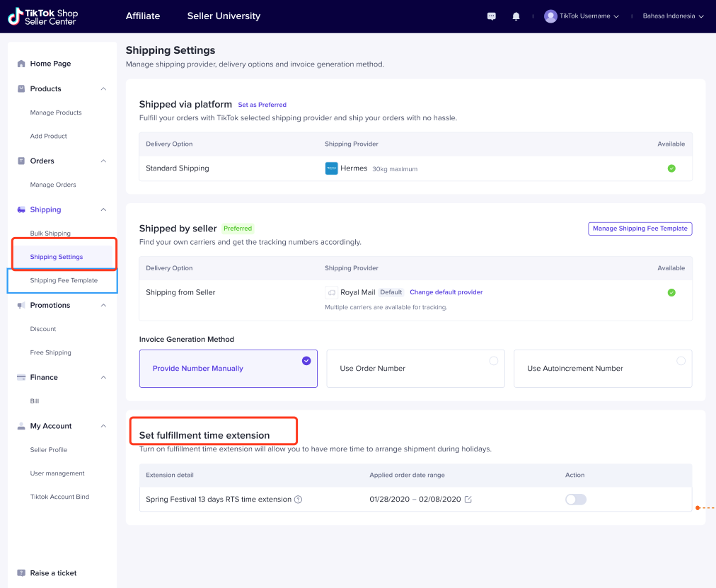Image resolution: width=716 pixels, height=588 pixels.
Task: Click the TikTok Shop Seller Center logo
Action: tap(42, 16)
